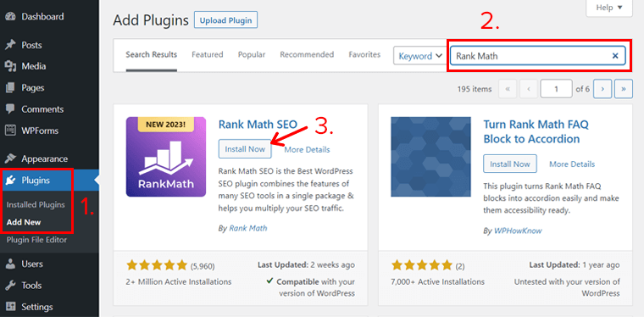Open the Appearance menu label
644x317 pixels.
pyautogui.click(x=45, y=158)
